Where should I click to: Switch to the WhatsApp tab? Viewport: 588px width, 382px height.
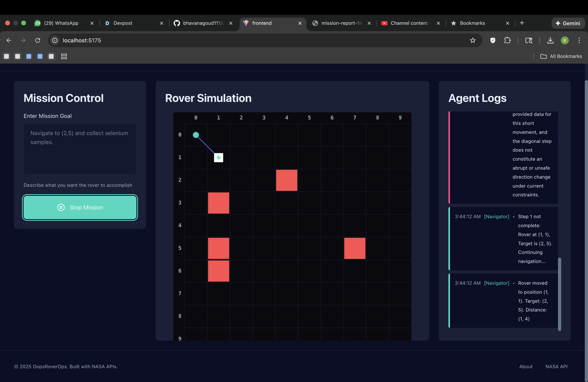pos(61,23)
